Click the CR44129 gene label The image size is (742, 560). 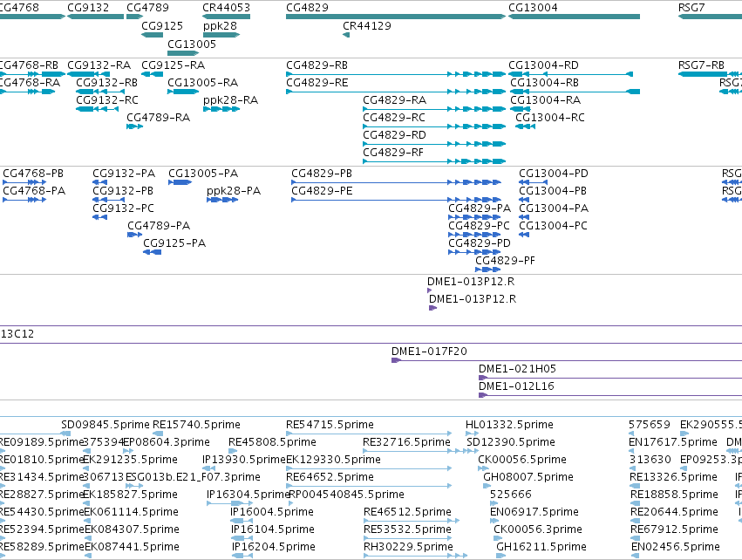[367, 26]
